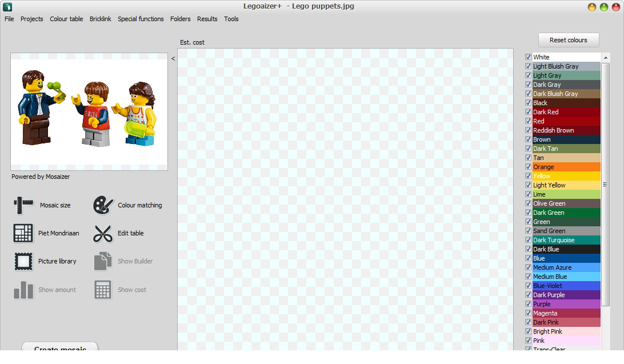Toggle the Magenta colour checkbox

528,313
